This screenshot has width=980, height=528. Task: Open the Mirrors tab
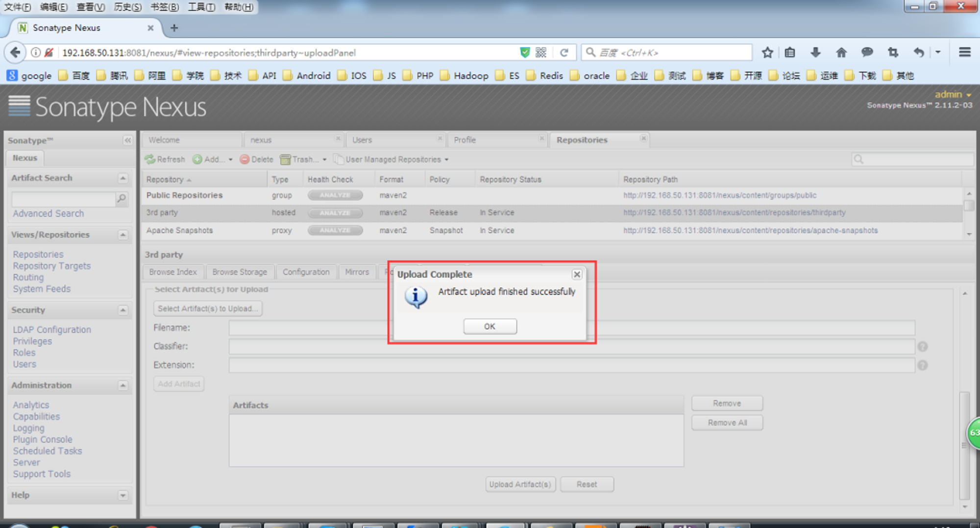[357, 272]
